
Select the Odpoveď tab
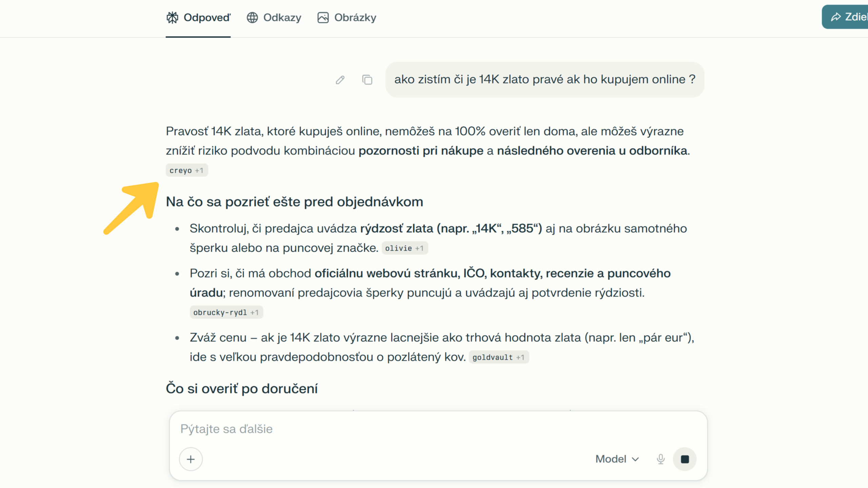[x=207, y=18]
